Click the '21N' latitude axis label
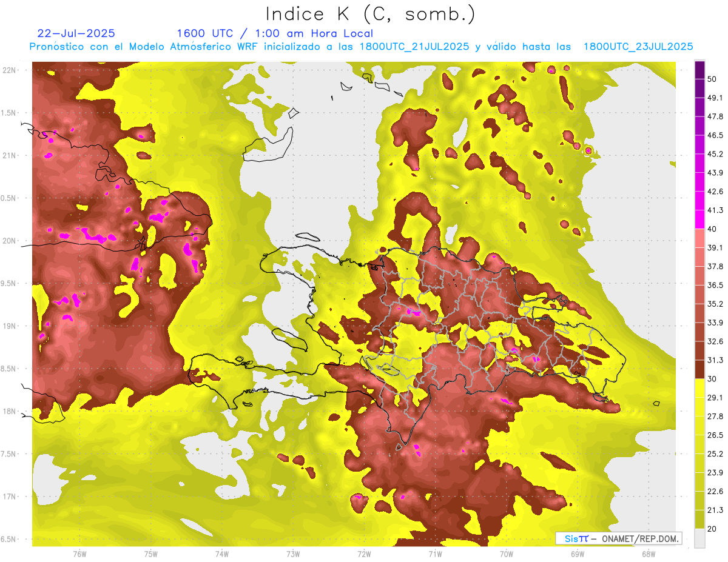Image resolution: width=728 pixels, height=562 pixels. (x=9, y=155)
